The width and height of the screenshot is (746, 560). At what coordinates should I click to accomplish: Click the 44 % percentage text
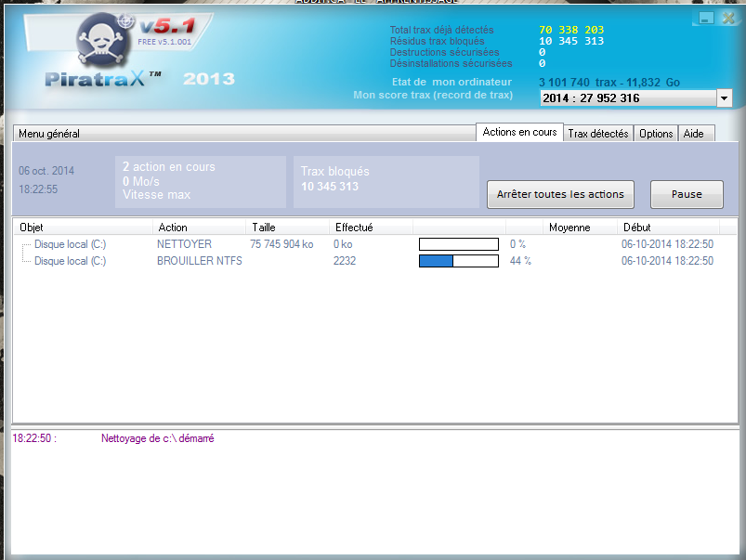pos(520,261)
